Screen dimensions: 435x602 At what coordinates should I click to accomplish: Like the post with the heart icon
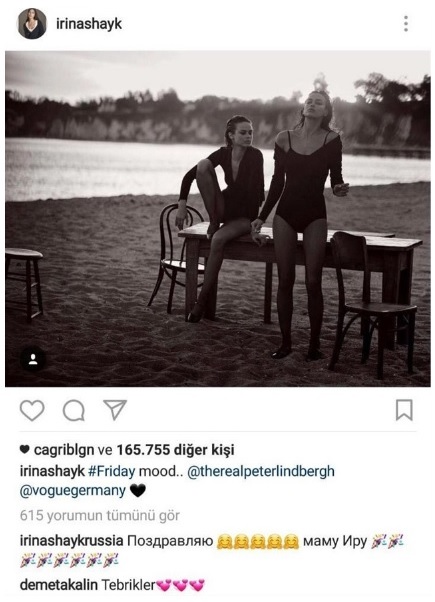[x=32, y=410]
